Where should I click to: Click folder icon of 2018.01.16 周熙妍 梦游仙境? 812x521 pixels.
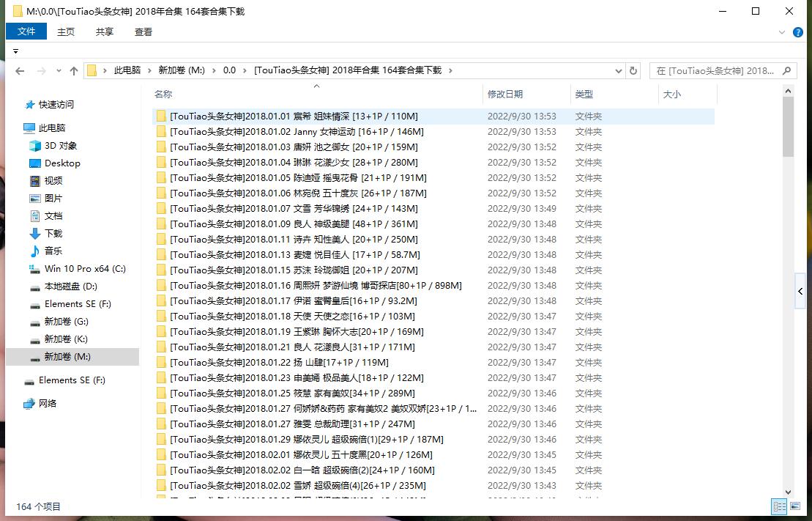coord(161,286)
